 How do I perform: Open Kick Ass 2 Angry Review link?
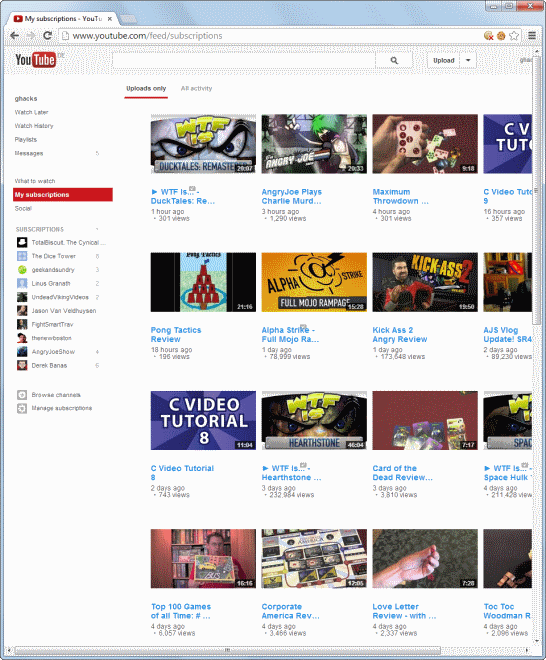point(400,335)
